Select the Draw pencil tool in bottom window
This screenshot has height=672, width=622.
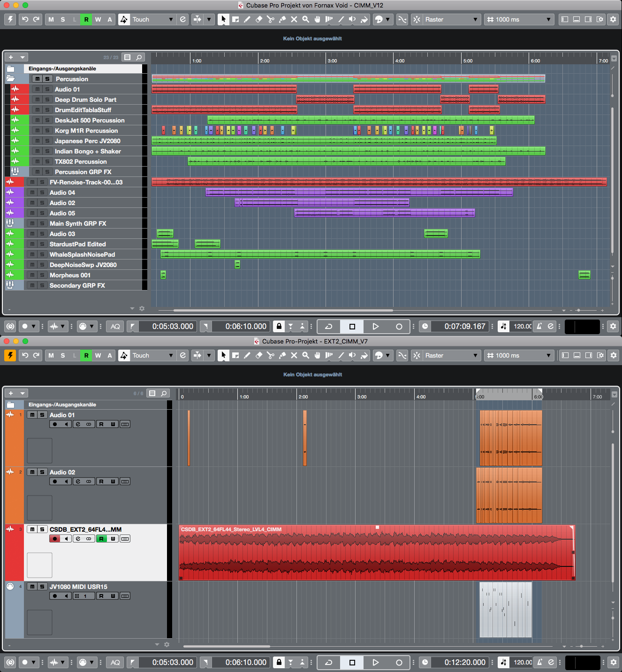pos(247,355)
